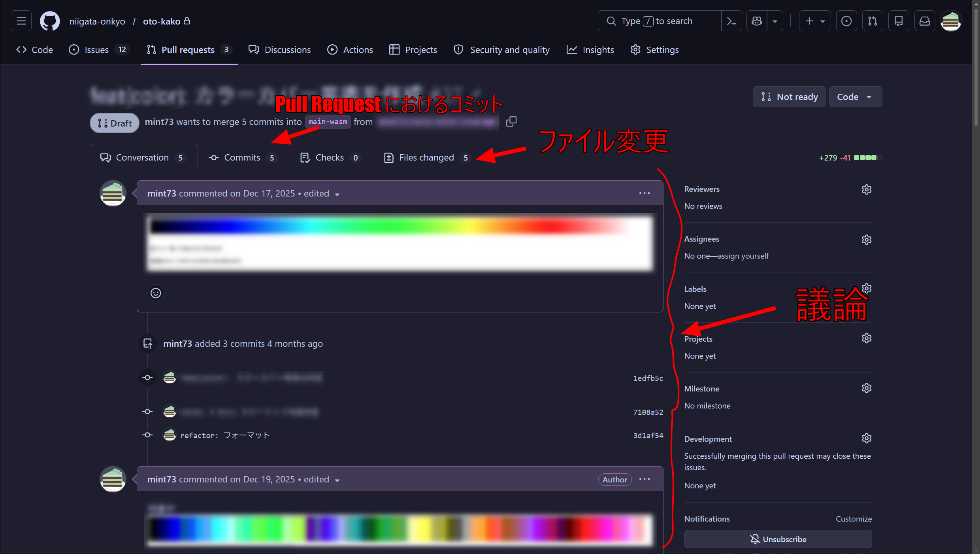
Task: Edit Development with the gear icon
Action: (867, 438)
